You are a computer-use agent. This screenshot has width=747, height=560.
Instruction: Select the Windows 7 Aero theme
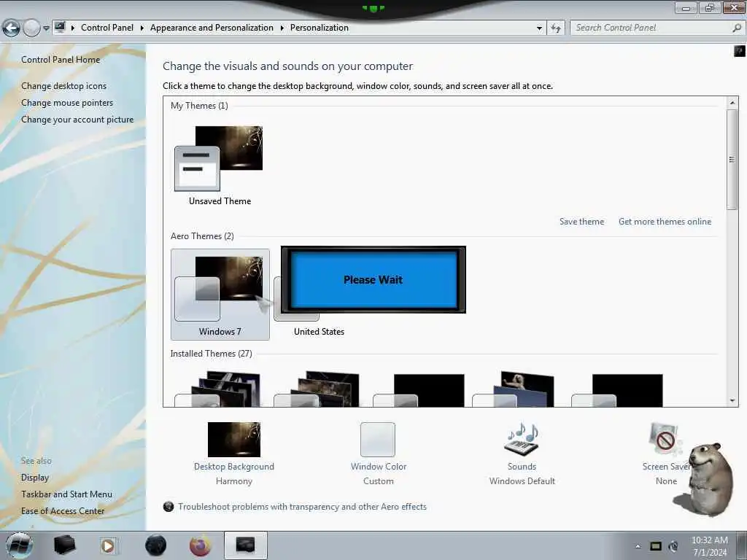pos(220,295)
